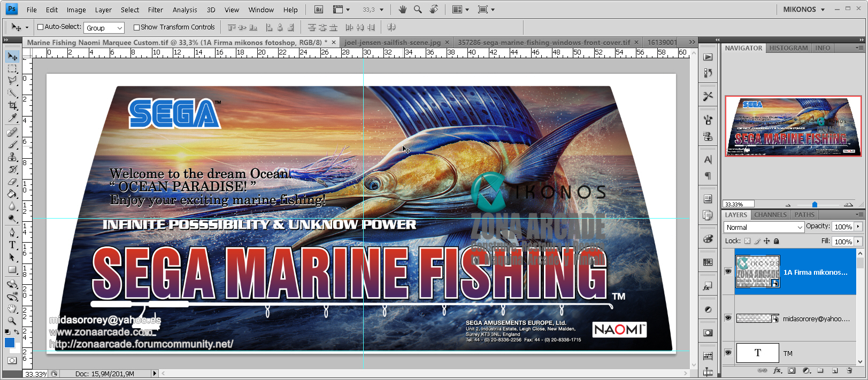
Task: Enable Show Transform Controls checkbox
Action: (136, 27)
